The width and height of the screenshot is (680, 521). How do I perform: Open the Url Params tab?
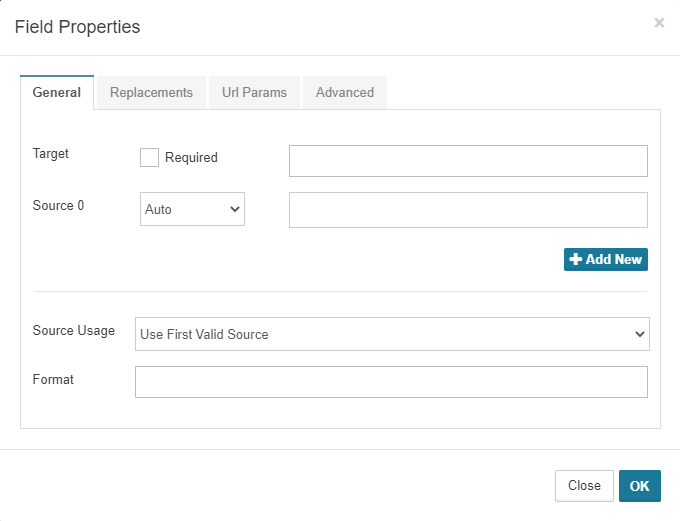tap(254, 92)
